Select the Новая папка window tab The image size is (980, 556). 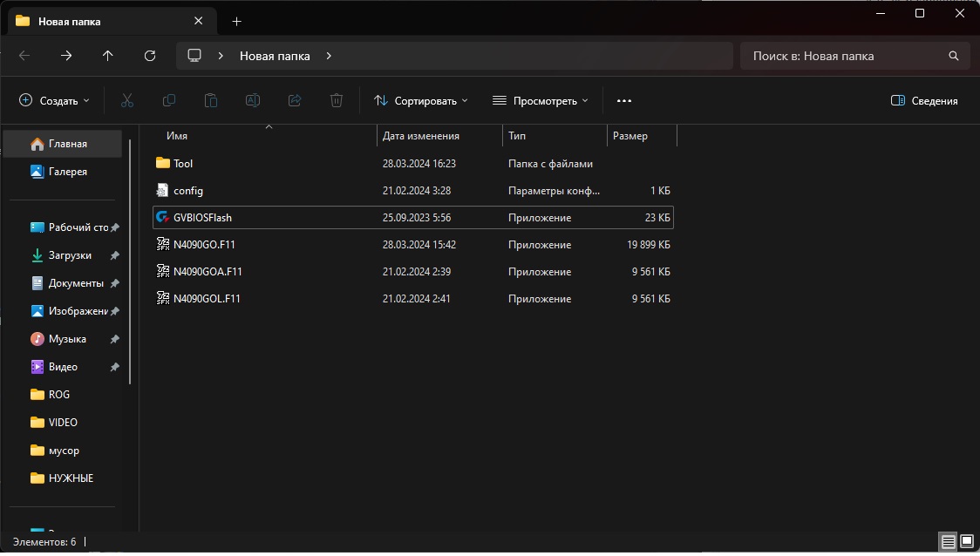click(x=112, y=21)
